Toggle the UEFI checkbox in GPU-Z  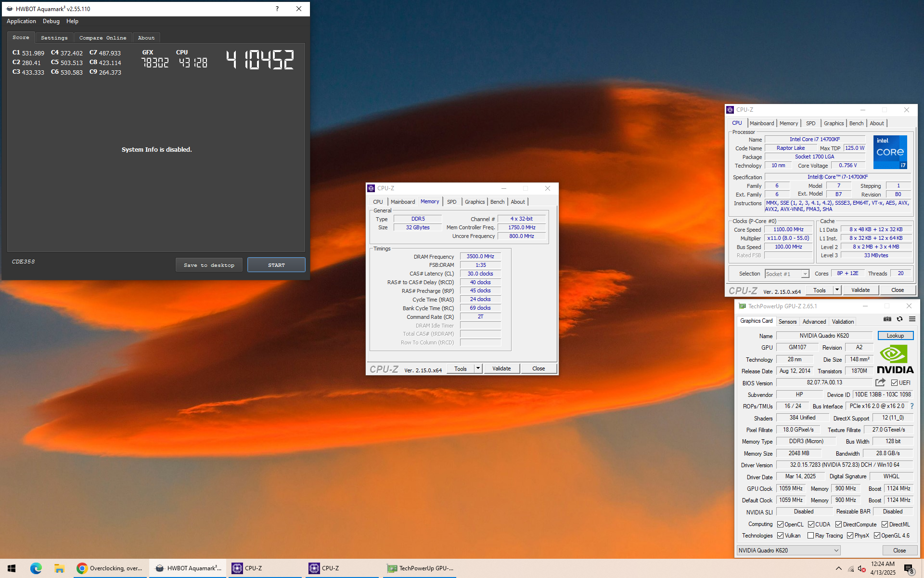(x=894, y=383)
